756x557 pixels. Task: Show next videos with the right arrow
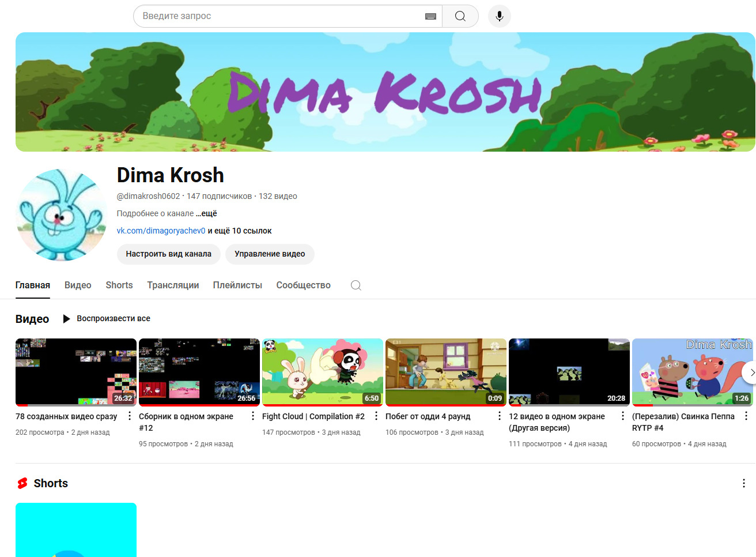tap(750, 372)
